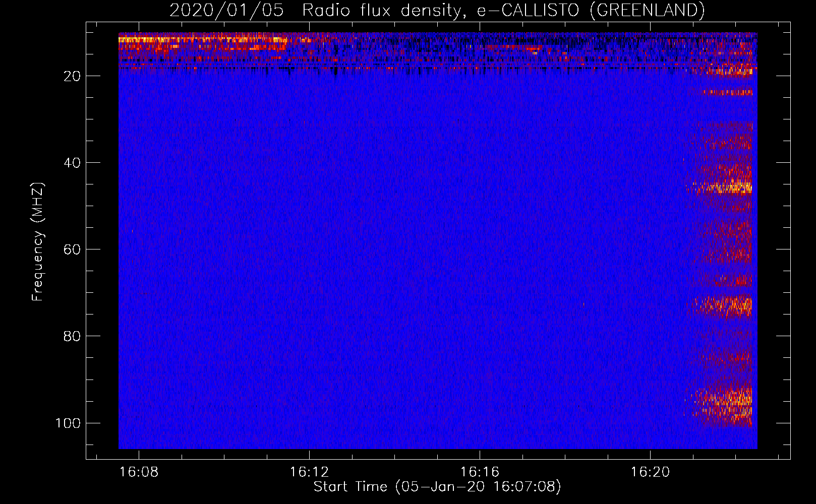Click the 20 MHz frequency tick label
This screenshot has height=504, width=816.
[x=72, y=76]
